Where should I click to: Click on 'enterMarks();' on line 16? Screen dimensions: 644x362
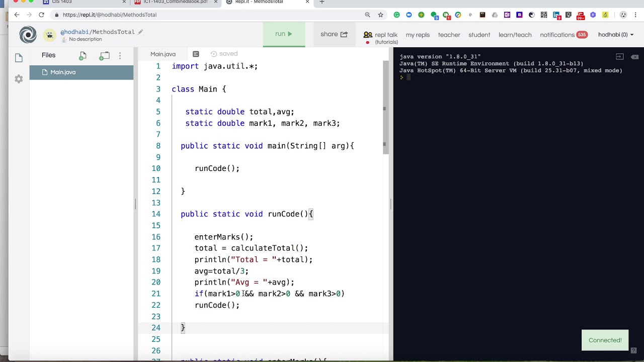pos(224,237)
